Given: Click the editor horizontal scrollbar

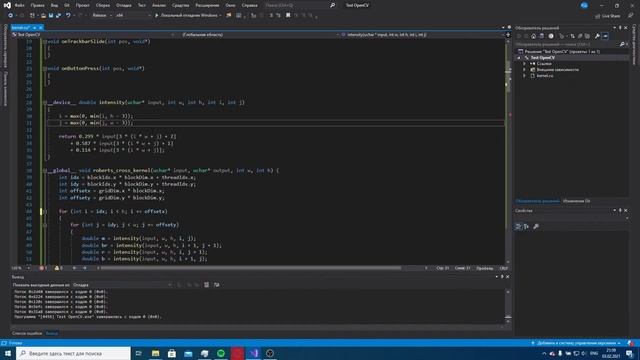Looking at the screenshot, I should pyautogui.click(x=251, y=268).
